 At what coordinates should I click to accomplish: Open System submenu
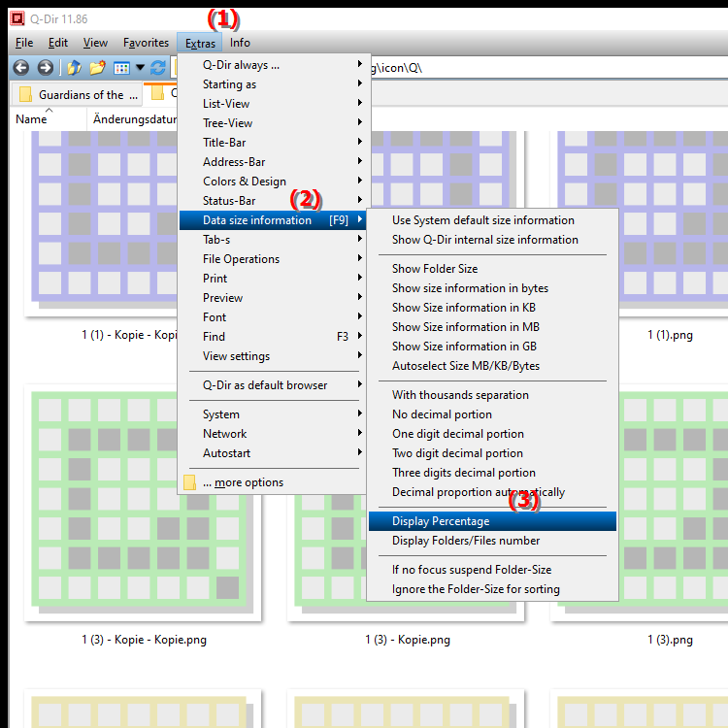(273, 414)
